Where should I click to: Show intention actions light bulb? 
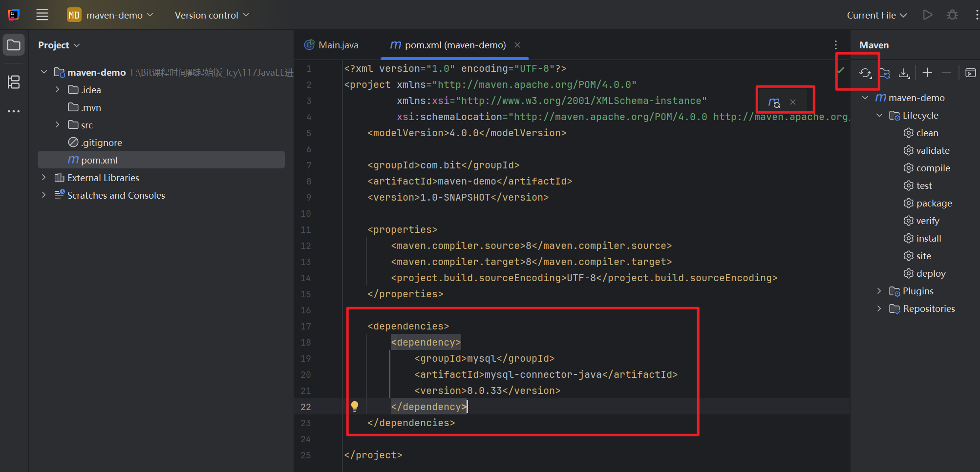[355, 406]
